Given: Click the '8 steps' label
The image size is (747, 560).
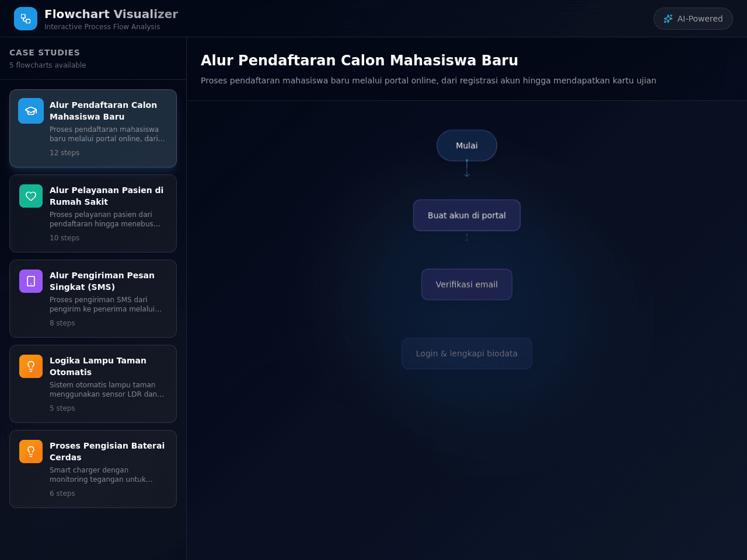Looking at the screenshot, I should (x=62, y=323).
